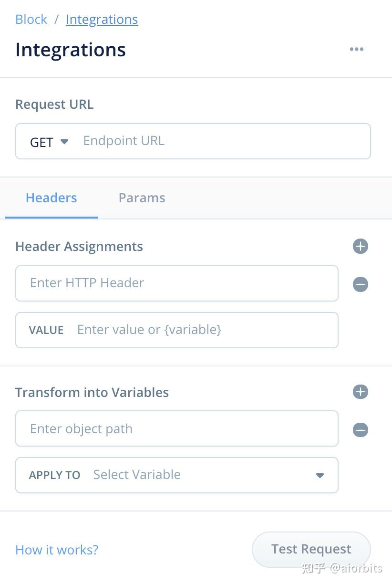Open the How it works? link
Image resolution: width=392 pixels, height=584 pixels.
tap(57, 550)
